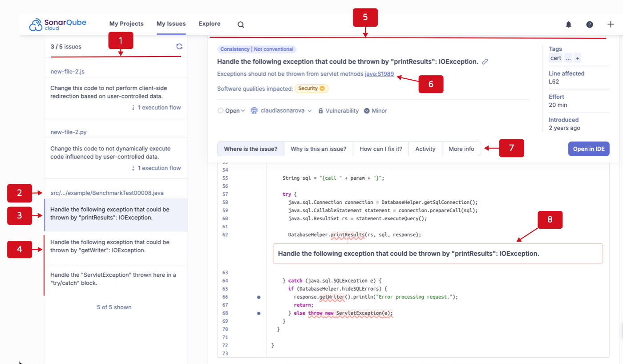This screenshot has height=364, width=623.
Task: Copy the issue permalink via the link icon
Action: pos(485,61)
